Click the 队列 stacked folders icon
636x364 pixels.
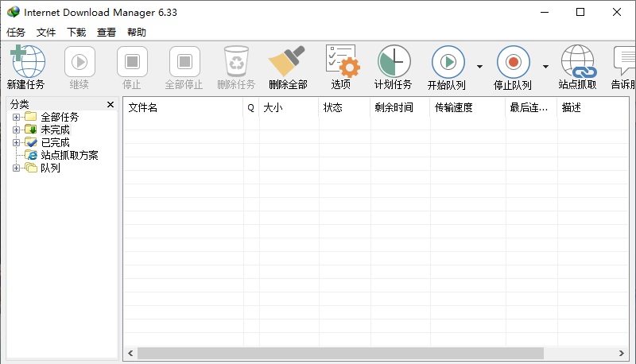point(31,167)
